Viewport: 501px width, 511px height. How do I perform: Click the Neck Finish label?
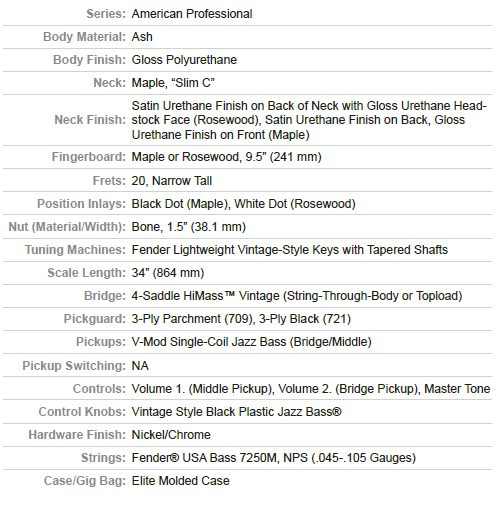coord(90,120)
